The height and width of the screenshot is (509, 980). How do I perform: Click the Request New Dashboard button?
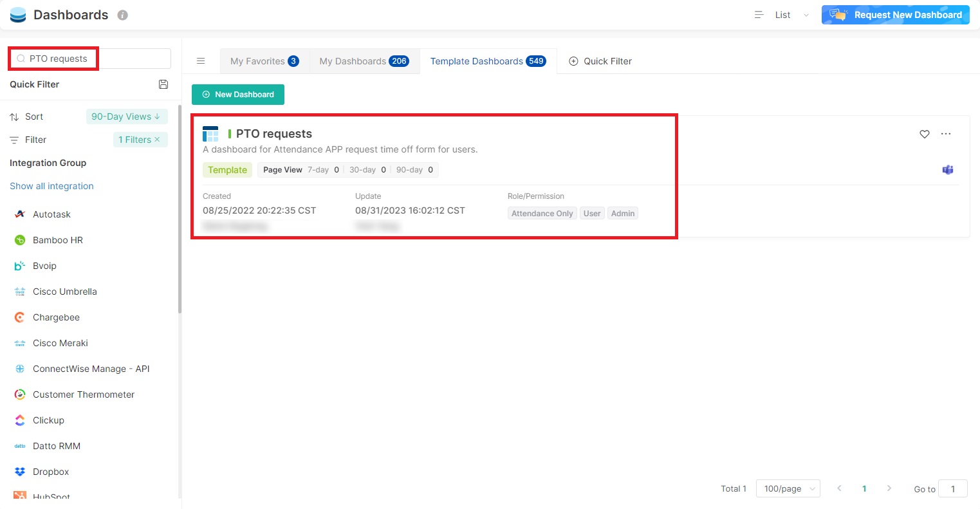coord(895,15)
